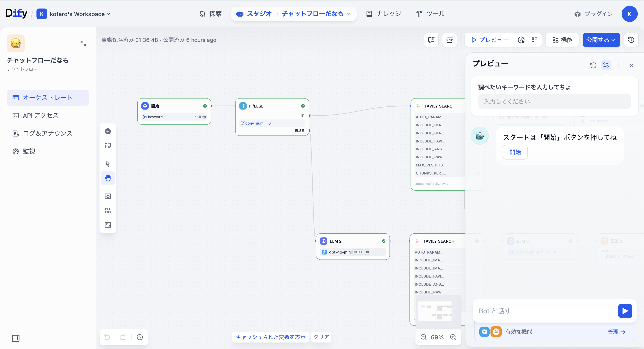The image size is (644, 349).
Task: Click vision eye icon in LLM 2
Action: click(x=367, y=252)
